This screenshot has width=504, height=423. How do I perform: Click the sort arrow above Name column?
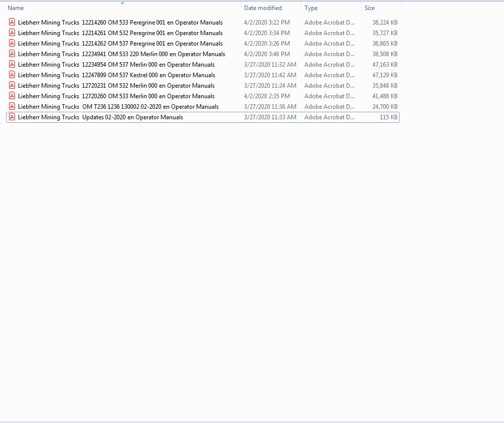click(x=122, y=3)
